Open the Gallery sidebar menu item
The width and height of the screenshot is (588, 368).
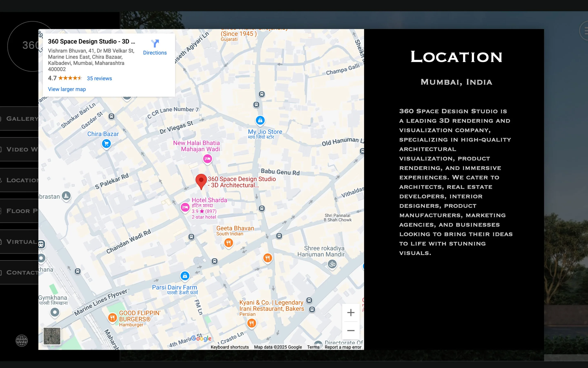pos(19,119)
